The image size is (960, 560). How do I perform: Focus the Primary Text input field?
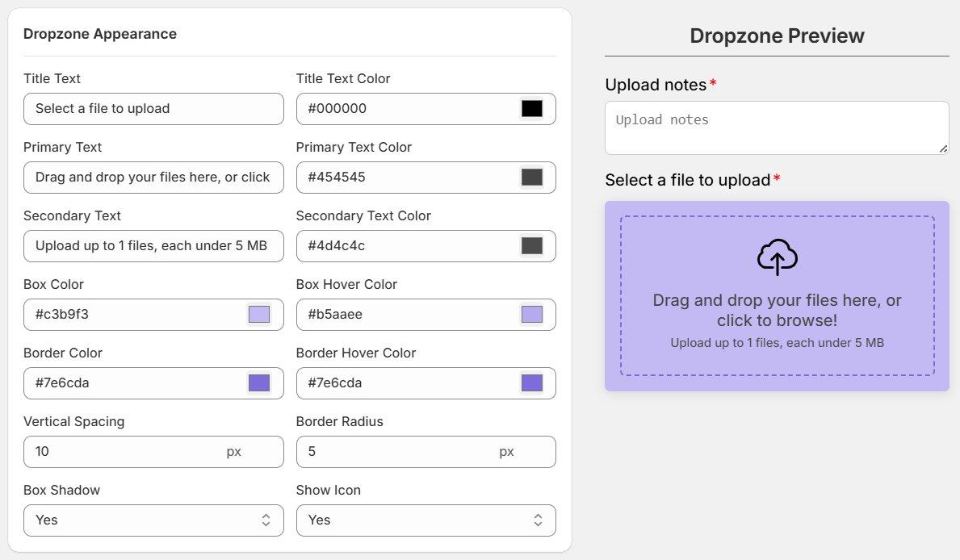coord(153,178)
